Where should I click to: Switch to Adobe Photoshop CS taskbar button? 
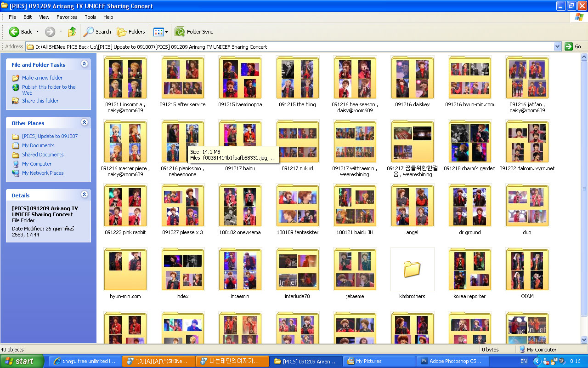[x=453, y=361]
